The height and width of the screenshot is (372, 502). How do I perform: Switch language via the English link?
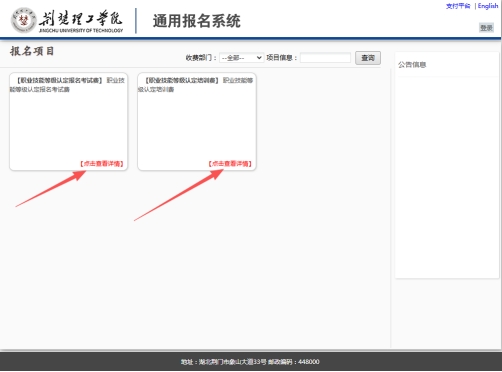[488, 6]
